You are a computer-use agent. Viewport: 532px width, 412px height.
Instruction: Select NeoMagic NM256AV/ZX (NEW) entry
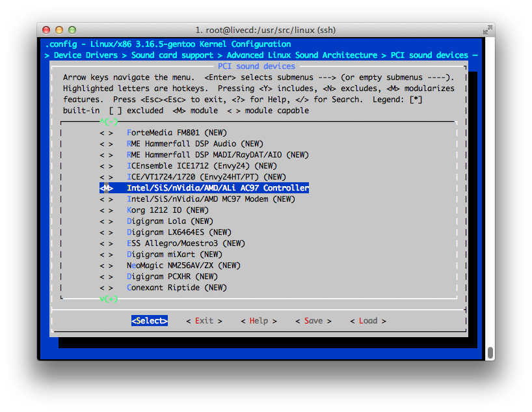coord(183,266)
